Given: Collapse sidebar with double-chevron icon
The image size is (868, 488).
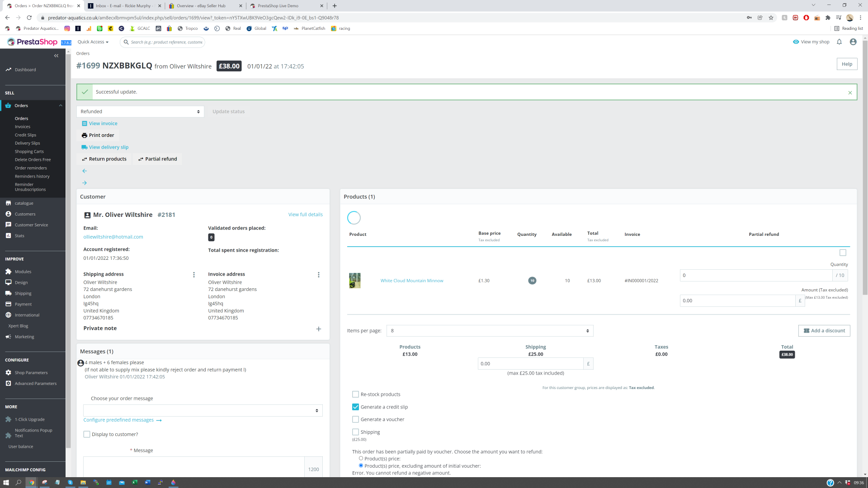Looking at the screenshot, I should click(56, 56).
